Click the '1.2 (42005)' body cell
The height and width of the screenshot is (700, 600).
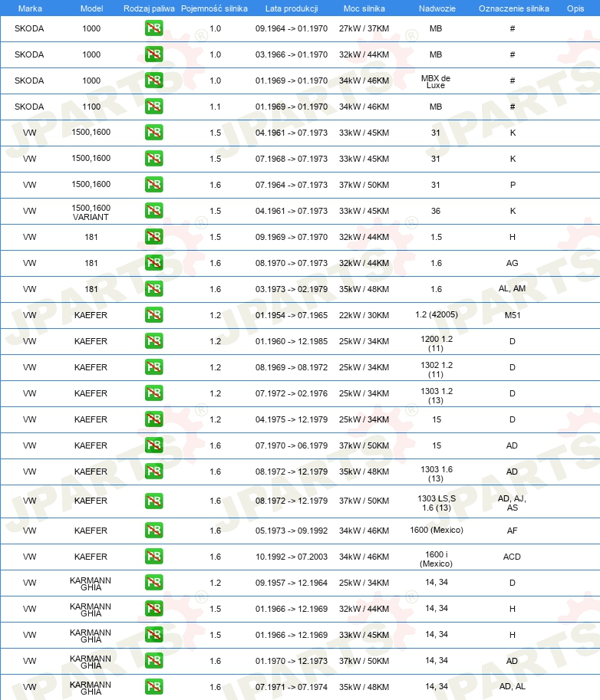click(437, 315)
